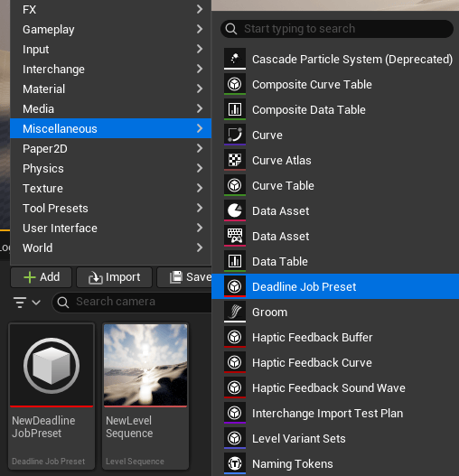Viewport: 459px width, 476px height.
Task: Open the Tool Presets category
Action: tap(110, 209)
